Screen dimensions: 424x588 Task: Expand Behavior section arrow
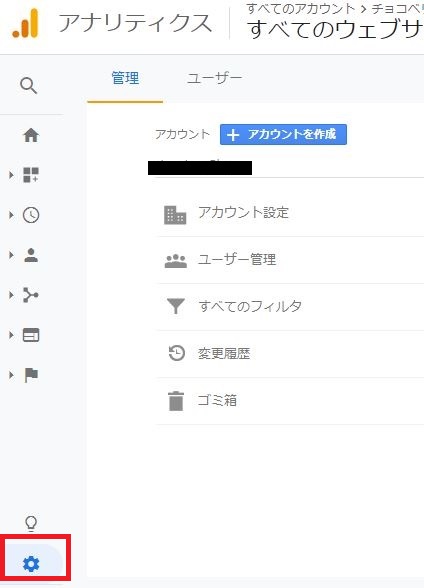[11, 335]
